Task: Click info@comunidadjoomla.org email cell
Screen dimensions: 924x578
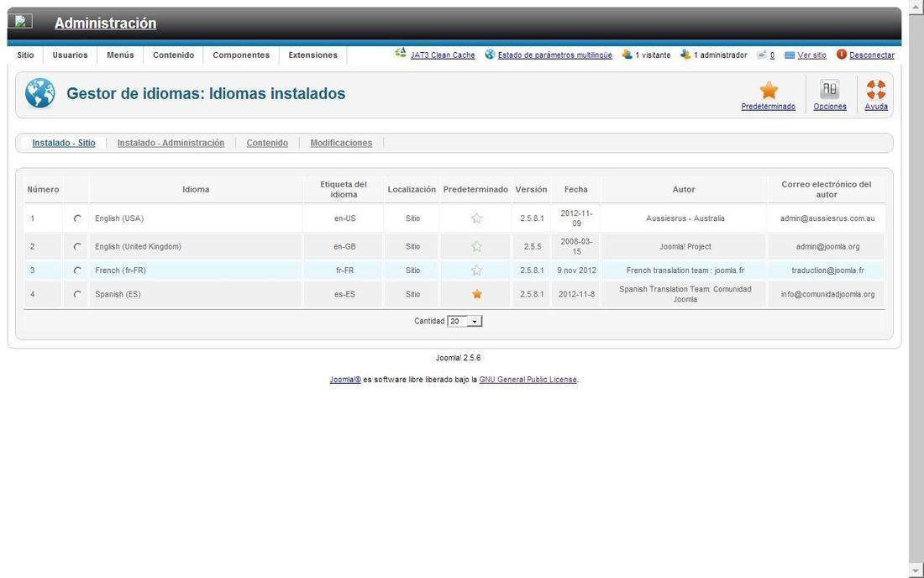Action: 827,294
